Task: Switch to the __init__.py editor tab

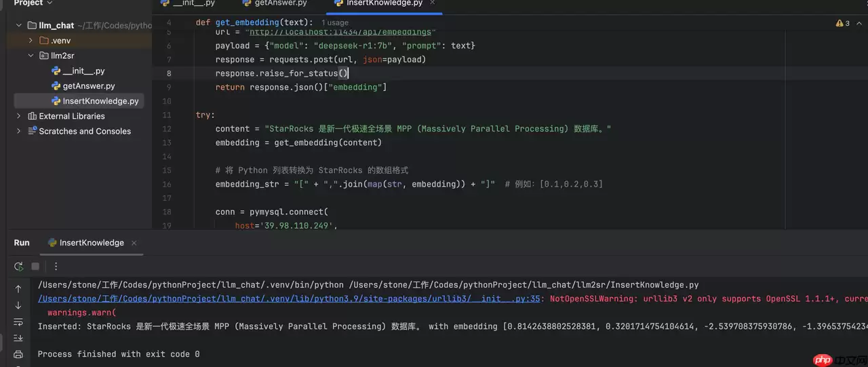Action: 188,3
